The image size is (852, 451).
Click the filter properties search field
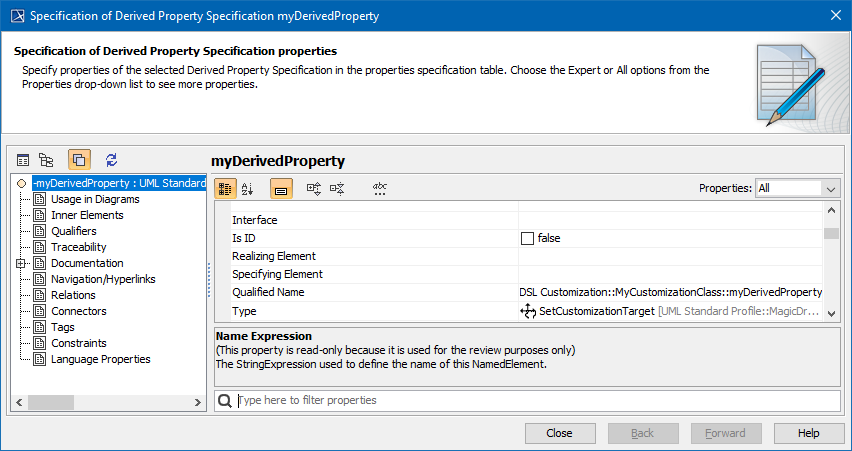[x=535, y=400]
